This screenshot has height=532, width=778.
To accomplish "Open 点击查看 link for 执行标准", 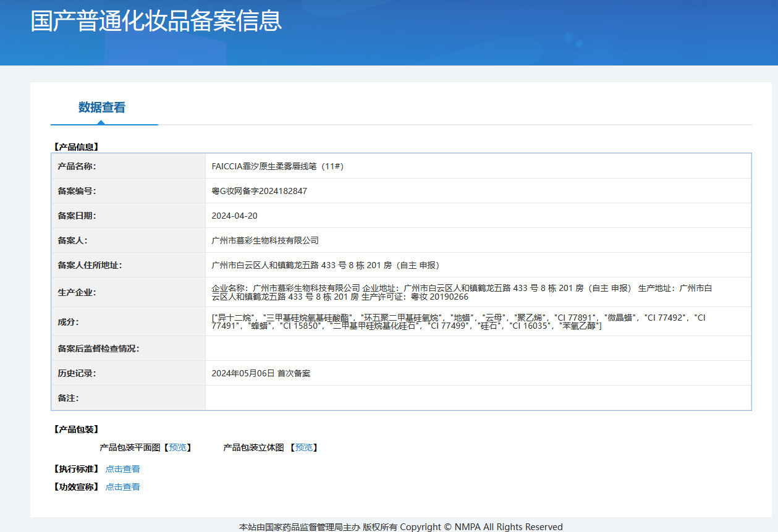I will [122, 469].
